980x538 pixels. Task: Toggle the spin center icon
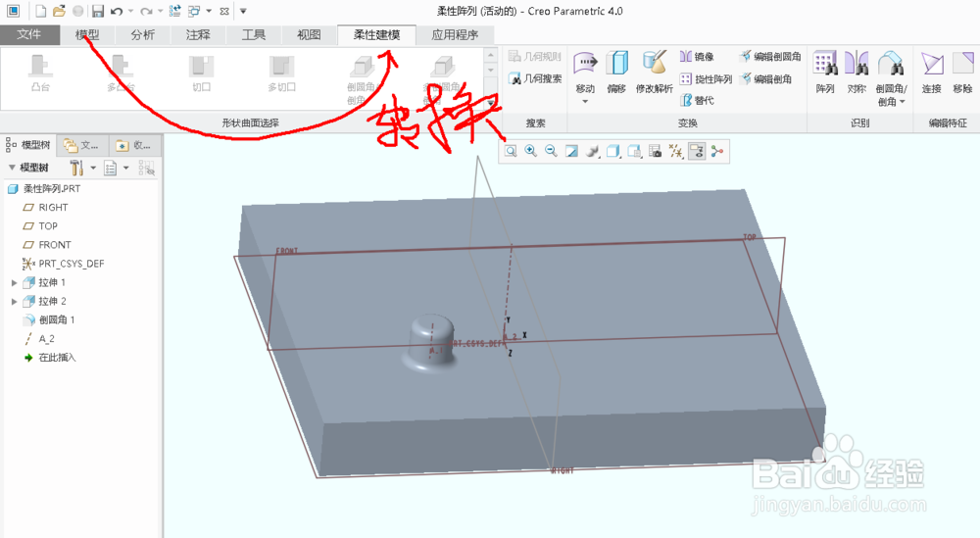coord(717,151)
